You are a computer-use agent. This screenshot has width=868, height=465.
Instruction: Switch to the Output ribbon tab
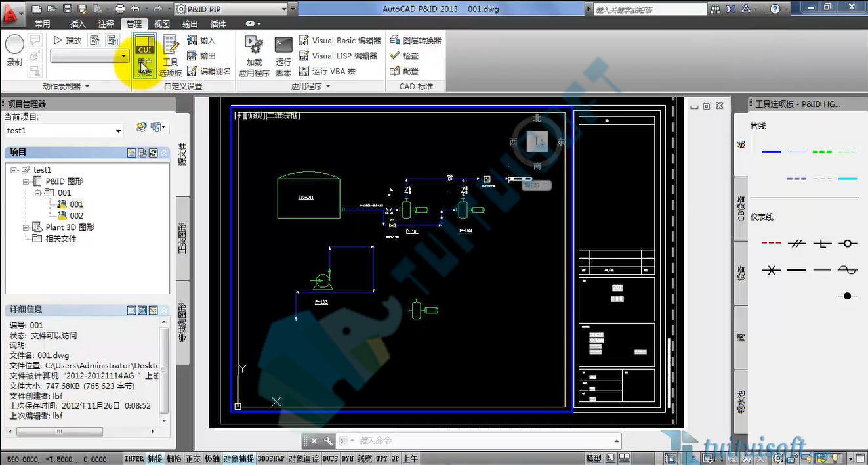coord(190,24)
